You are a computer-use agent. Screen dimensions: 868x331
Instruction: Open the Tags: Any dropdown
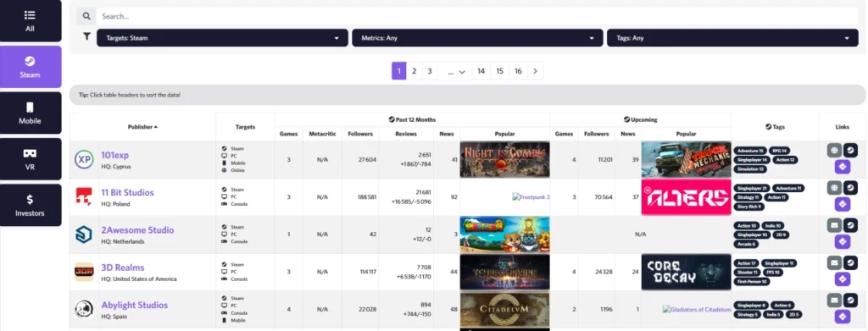[x=732, y=38]
